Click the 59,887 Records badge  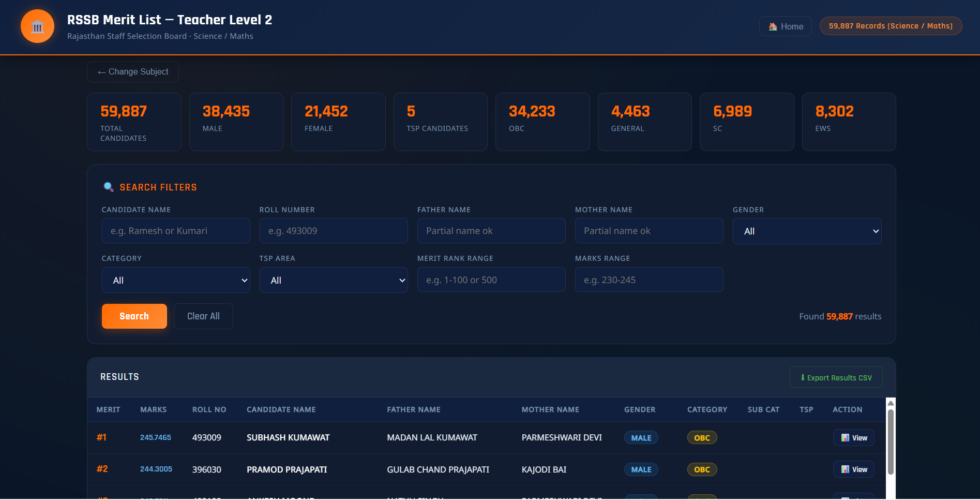[x=891, y=26]
